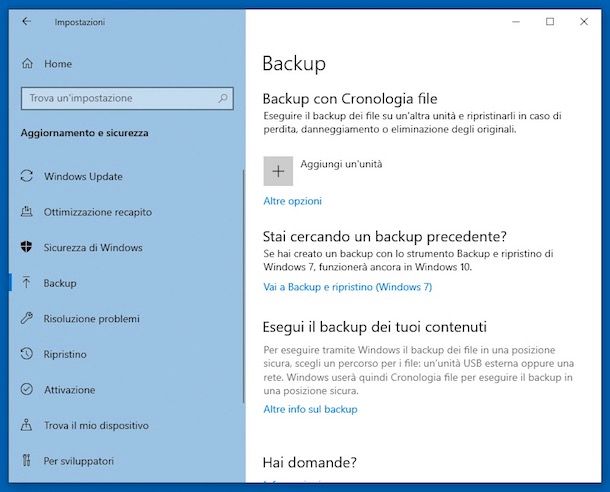Click the Esegui il backup dei tuoi contenuti heading
Screen dimensions: 610x492
pyautogui.click(x=375, y=327)
